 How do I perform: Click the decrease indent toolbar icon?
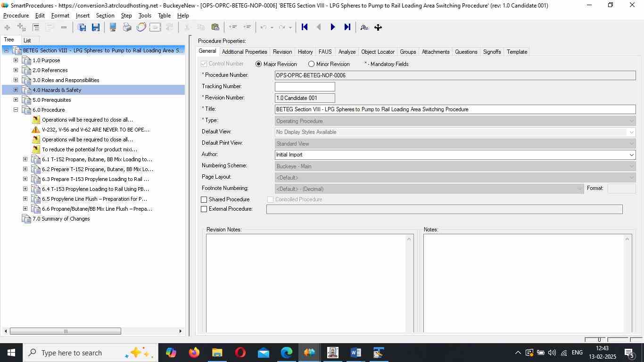(232, 27)
